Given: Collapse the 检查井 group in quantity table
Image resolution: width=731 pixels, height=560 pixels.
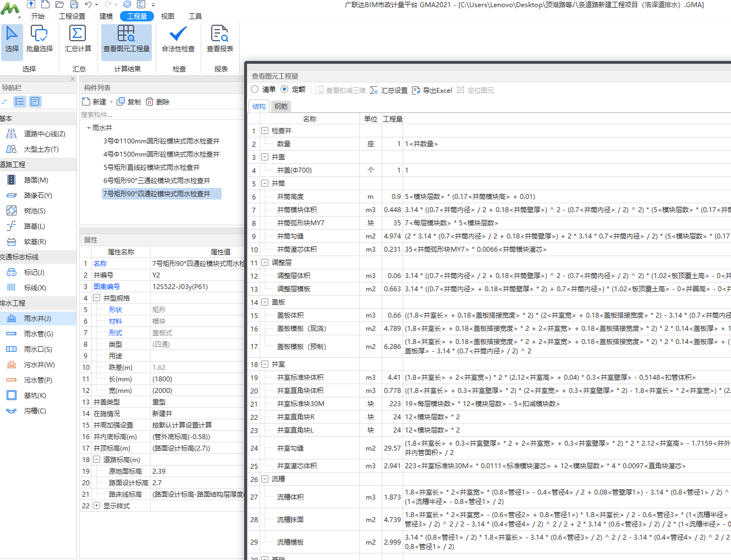Looking at the screenshot, I should point(265,131).
